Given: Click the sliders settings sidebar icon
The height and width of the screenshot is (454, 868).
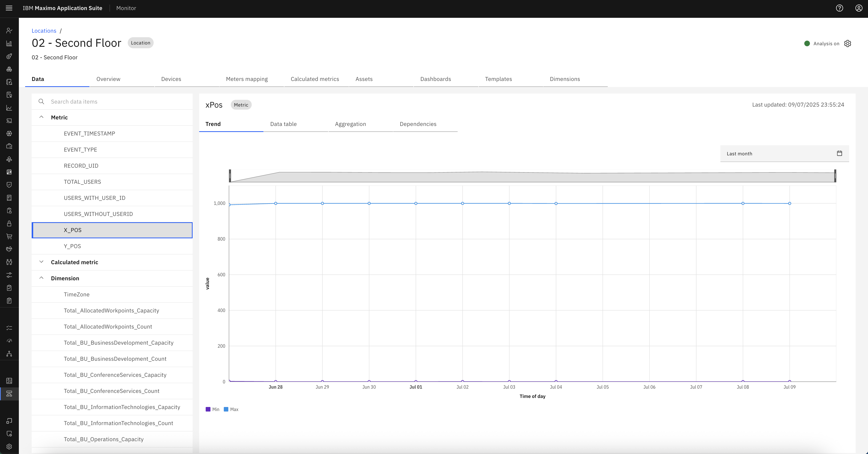Looking at the screenshot, I should pyautogui.click(x=9, y=275).
